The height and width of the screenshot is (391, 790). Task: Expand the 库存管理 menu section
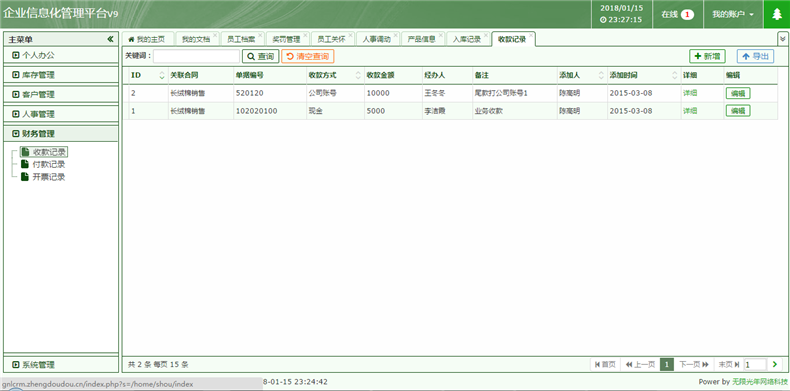(61, 75)
